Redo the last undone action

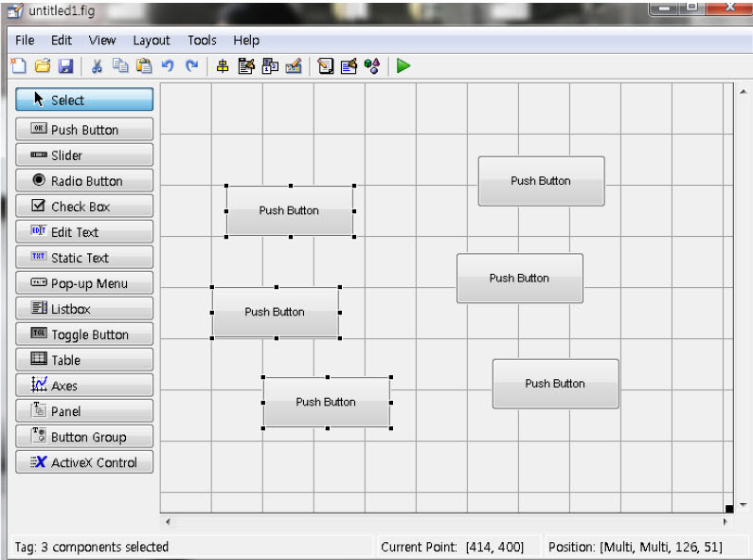(191, 65)
